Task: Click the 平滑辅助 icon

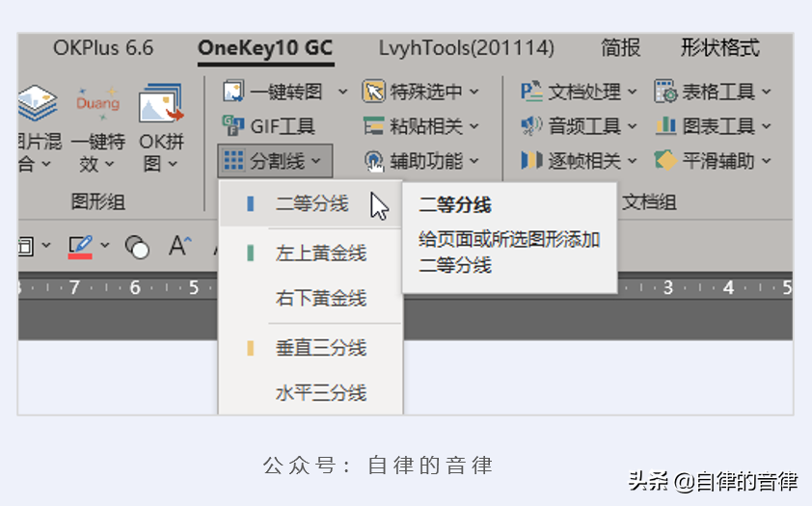Action: (x=665, y=160)
